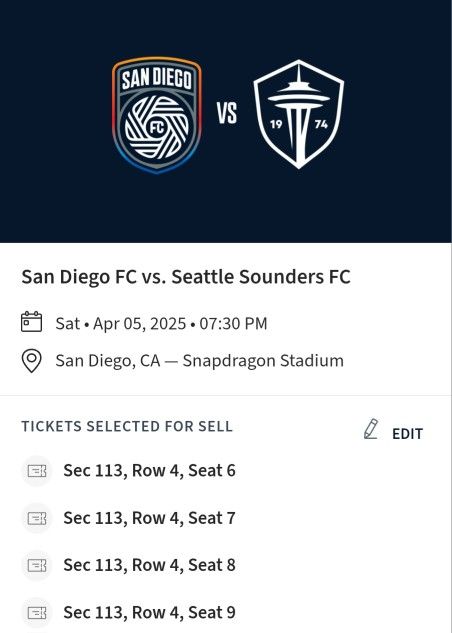Click the Tickets Selected For Sell heading
Viewport: 452px width, 633px height.
[127, 427]
